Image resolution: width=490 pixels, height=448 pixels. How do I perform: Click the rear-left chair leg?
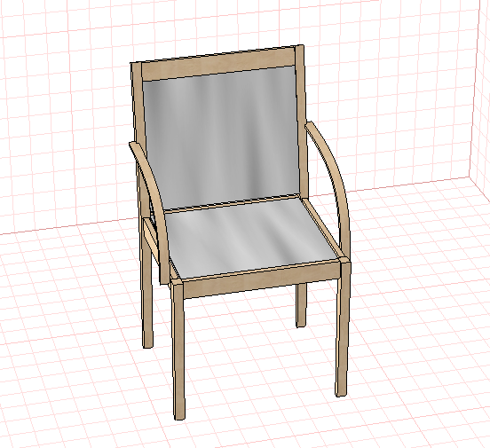[146, 283]
